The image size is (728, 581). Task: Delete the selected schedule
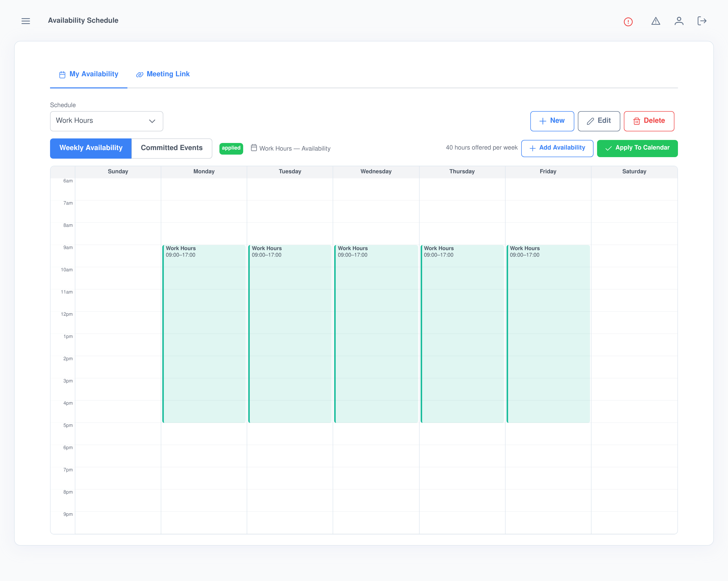coord(649,121)
